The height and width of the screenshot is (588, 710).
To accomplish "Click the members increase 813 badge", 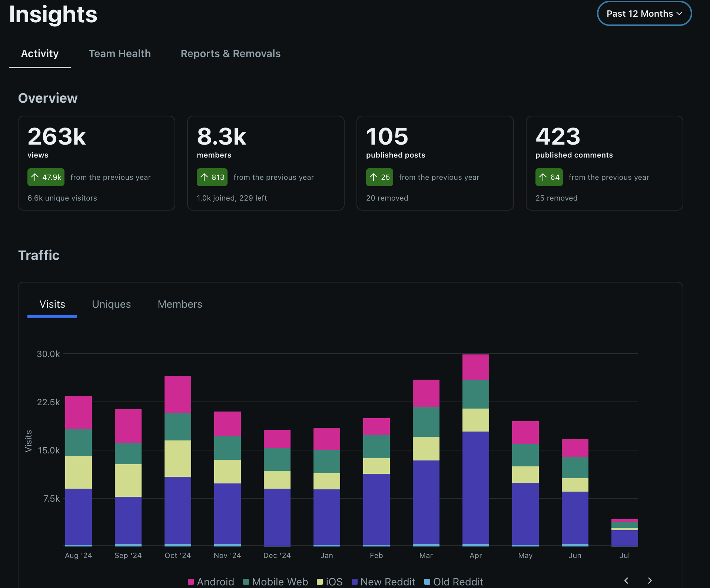I will pyautogui.click(x=212, y=177).
